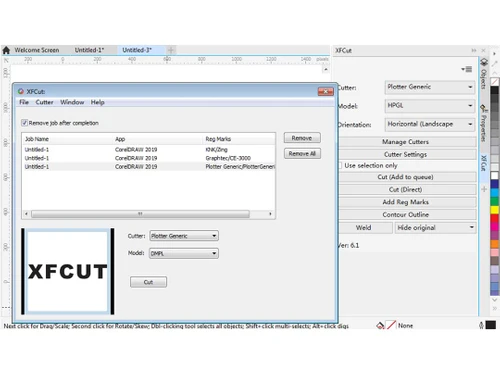Image resolution: width=500 pixels, height=375 pixels.
Task: Click Cutter Settings button
Action: coord(407,154)
